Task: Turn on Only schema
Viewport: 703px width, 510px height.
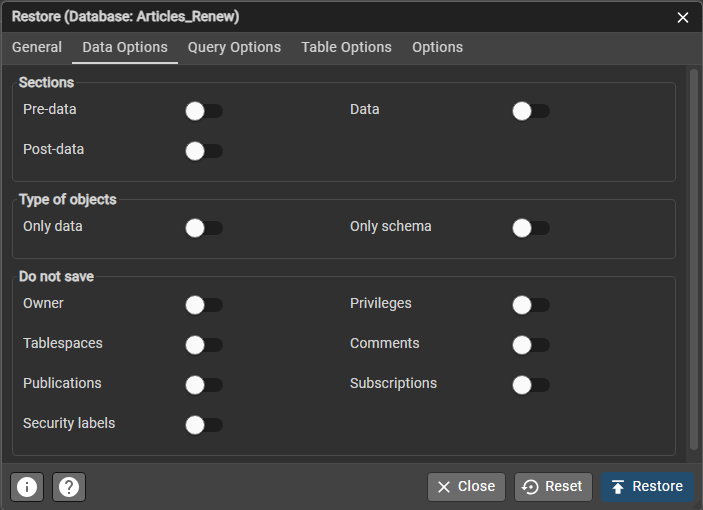Action: pos(531,228)
